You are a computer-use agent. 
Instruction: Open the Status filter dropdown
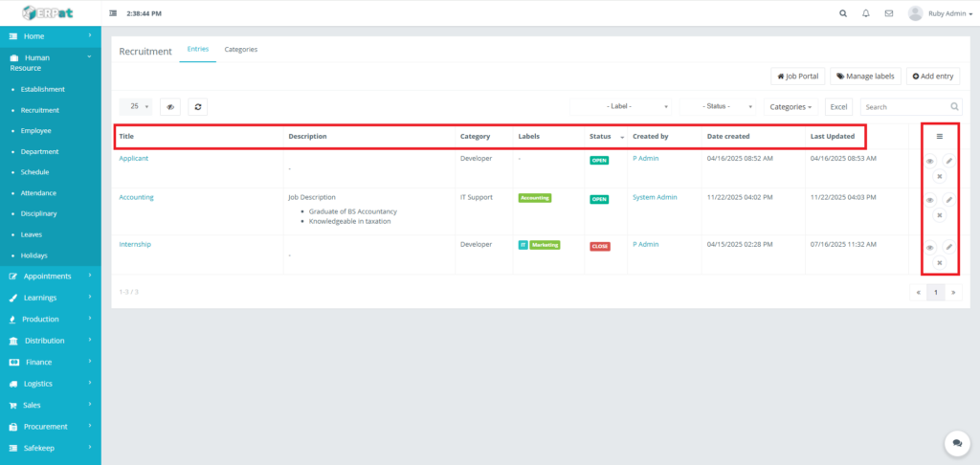click(718, 107)
